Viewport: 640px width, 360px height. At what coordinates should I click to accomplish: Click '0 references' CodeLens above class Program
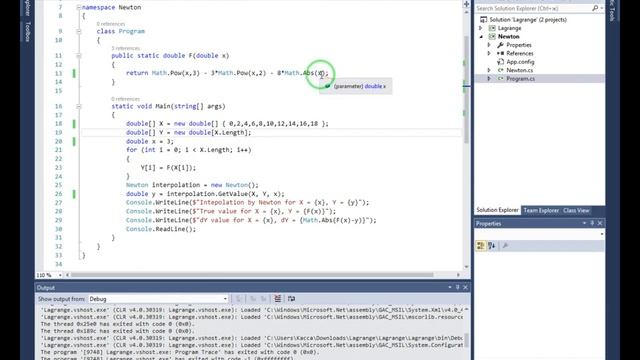[x=111, y=24]
